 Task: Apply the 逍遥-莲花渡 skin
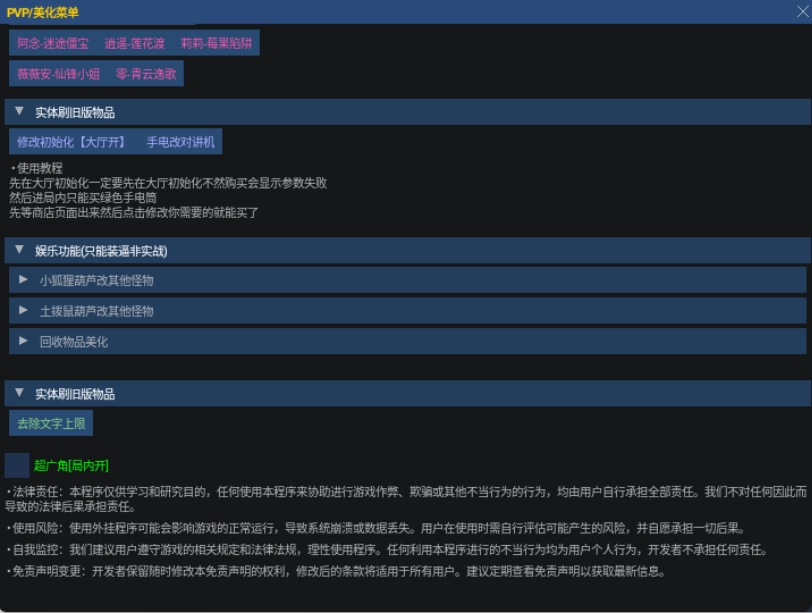tap(134, 44)
